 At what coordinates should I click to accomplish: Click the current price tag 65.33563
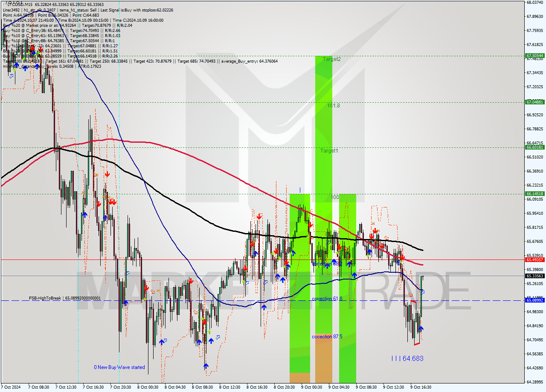tap(535, 276)
